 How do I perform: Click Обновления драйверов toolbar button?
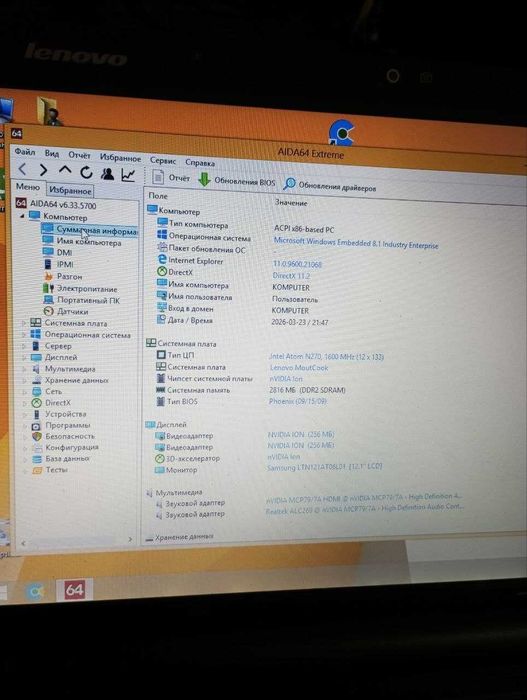pyautogui.click(x=330, y=186)
